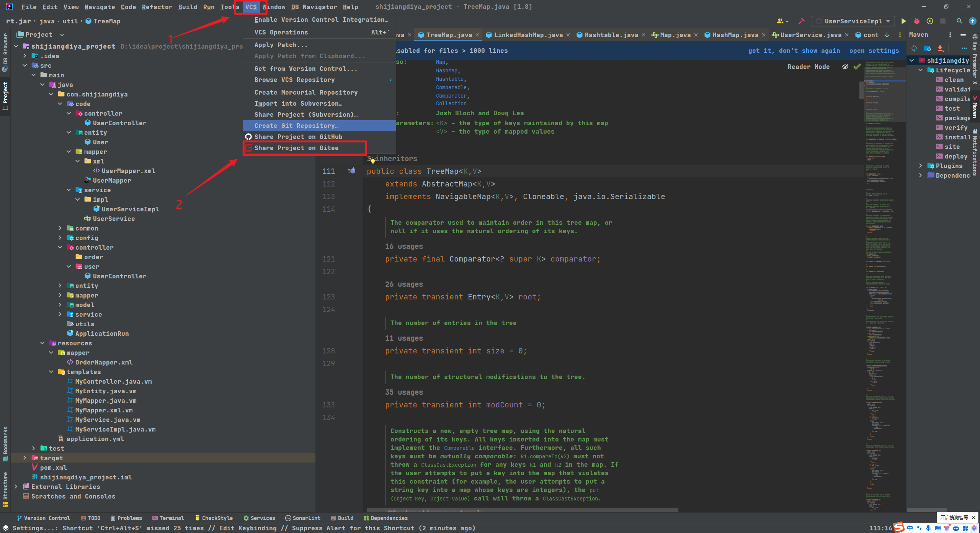Viewport: 980px width, 533px height.
Task: Switch to LinkedHashMap.java tab
Action: [528, 35]
